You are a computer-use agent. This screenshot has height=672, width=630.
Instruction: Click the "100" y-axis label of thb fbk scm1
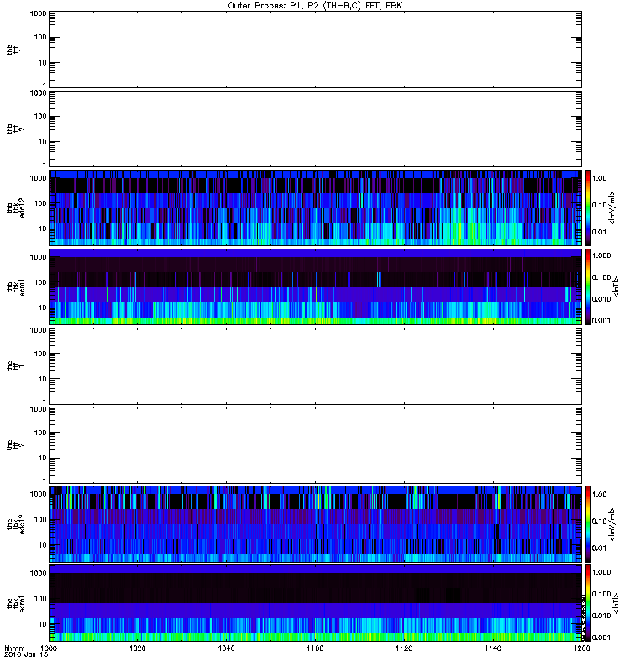point(40,282)
